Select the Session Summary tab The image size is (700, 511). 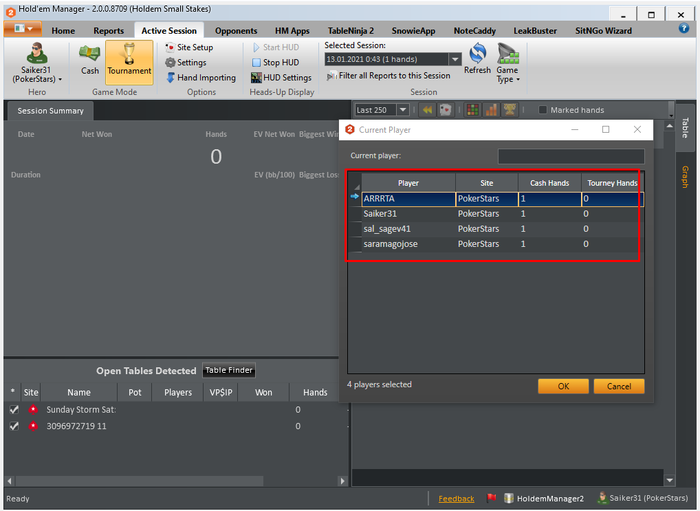pyautogui.click(x=50, y=111)
